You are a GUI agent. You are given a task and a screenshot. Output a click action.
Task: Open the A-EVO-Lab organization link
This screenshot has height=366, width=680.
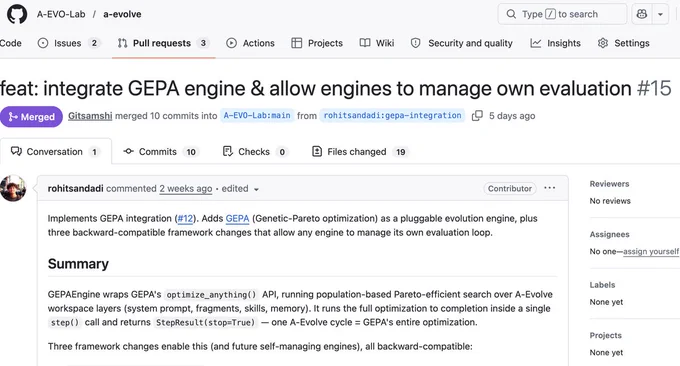(x=61, y=14)
